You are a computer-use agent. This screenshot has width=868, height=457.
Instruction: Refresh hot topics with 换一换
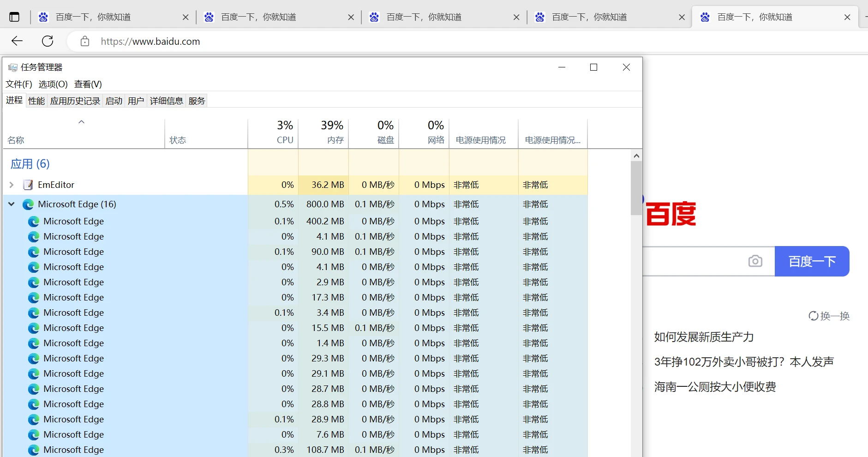click(829, 316)
